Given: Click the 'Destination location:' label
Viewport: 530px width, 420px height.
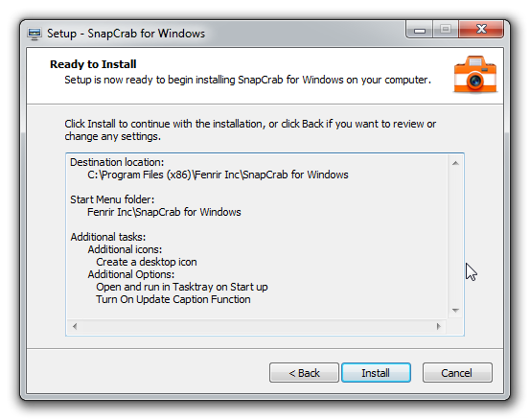Looking at the screenshot, I should [117, 162].
